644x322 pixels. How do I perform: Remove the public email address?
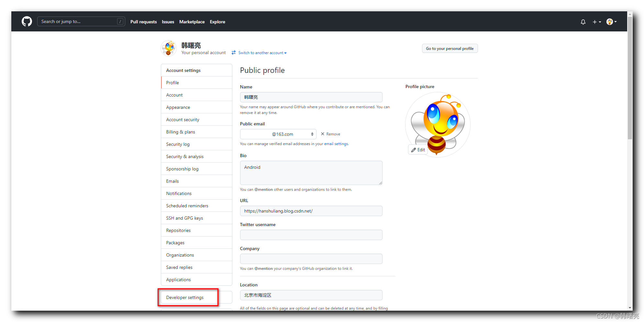330,134
